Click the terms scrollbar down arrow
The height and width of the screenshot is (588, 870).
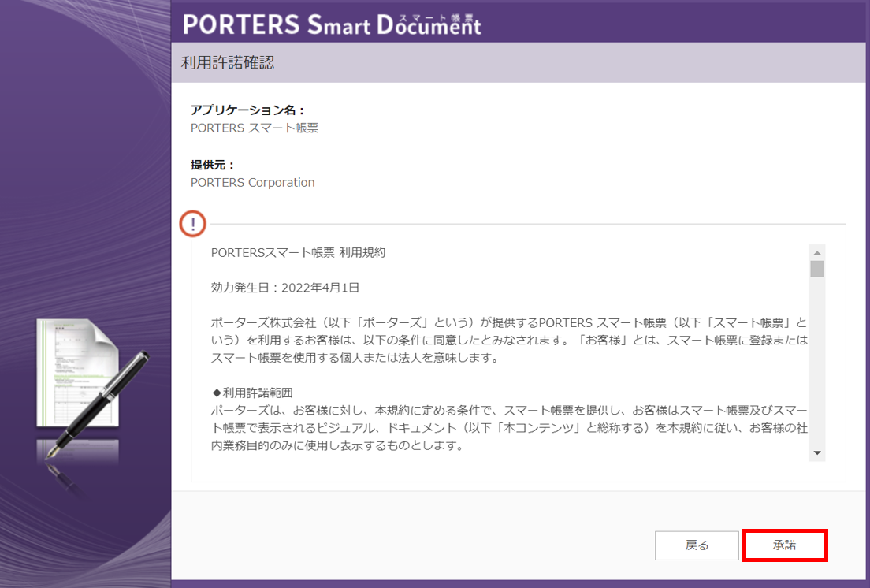click(816, 452)
